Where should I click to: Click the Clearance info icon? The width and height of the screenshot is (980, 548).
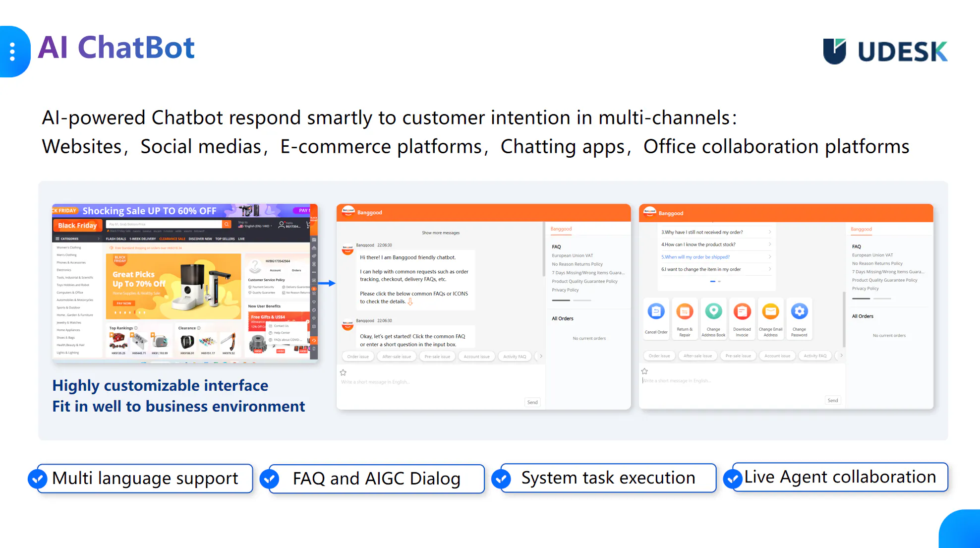pos(199,328)
